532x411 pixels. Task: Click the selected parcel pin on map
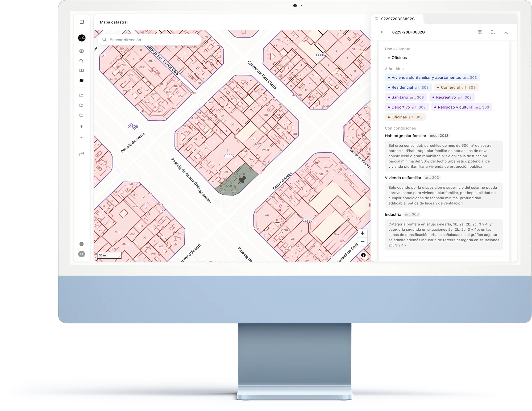tap(242, 180)
